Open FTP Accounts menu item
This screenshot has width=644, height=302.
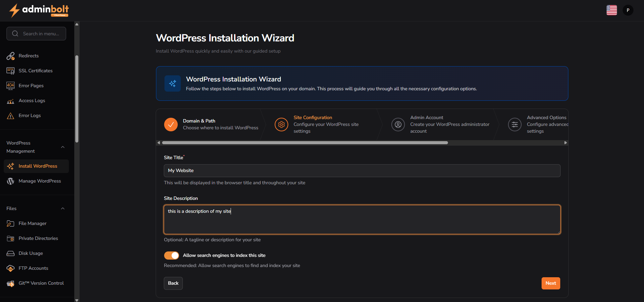coord(36,268)
